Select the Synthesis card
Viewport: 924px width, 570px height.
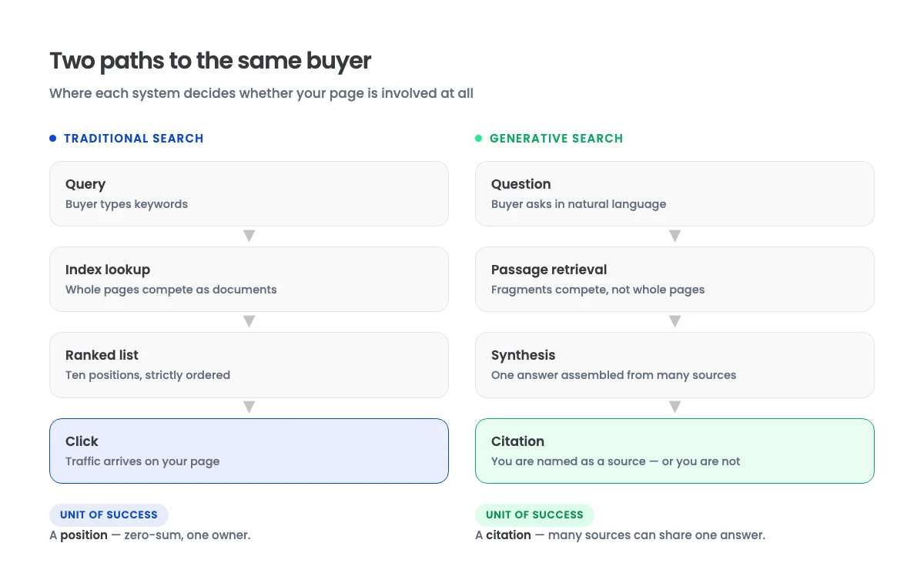pos(675,364)
